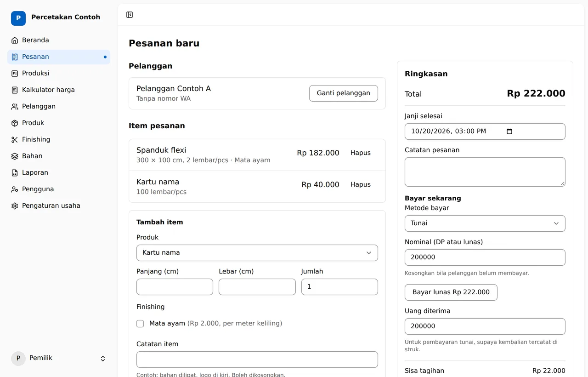Click the Produksi board icon
This screenshot has height=377, width=588.
[x=15, y=73]
